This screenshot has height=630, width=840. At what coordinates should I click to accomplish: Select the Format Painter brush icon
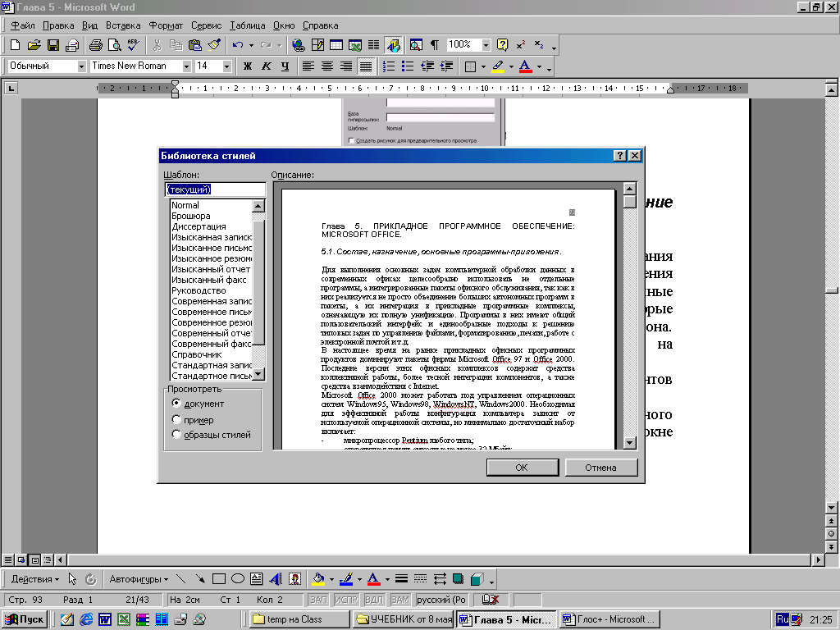click(x=214, y=45)
